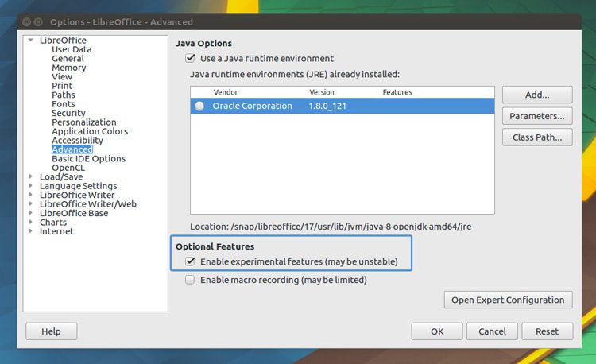The width and height of the screenshot is (596, 364).
Task: Select Personalization in the tree
Action: click(x=84, y=122)
